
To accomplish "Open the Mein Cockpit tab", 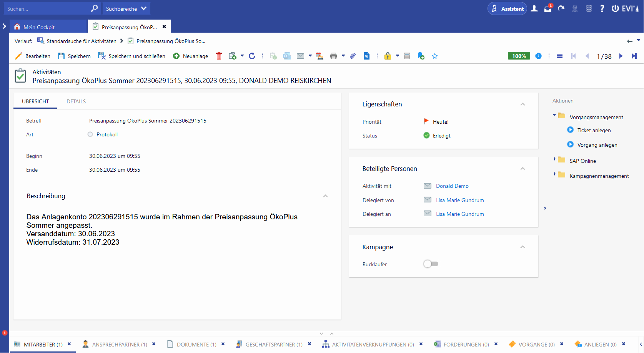I will coord(39,27).
